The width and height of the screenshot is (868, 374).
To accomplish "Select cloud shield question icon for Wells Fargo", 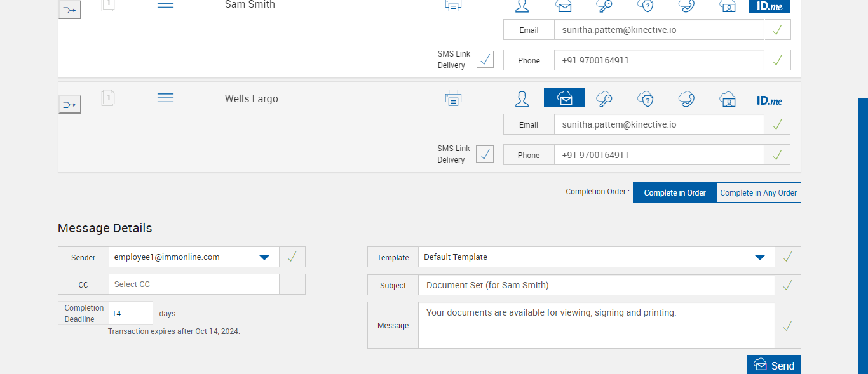I will pos(645,99).
